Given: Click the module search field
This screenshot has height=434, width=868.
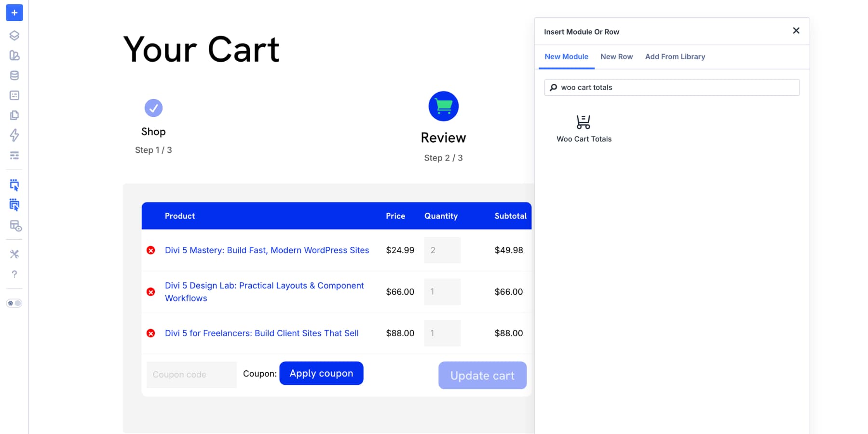Looking at the screenshot, I should (x=672, y=87).
